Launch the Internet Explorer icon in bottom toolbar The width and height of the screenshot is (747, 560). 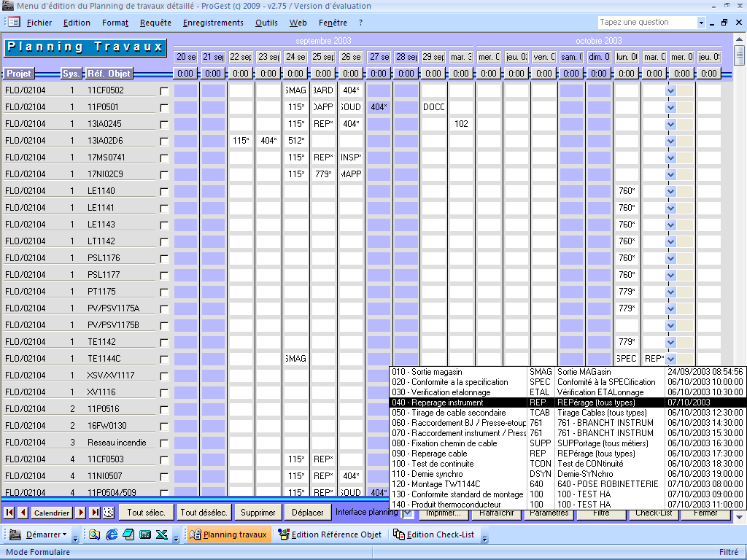[x=112, y=534]
